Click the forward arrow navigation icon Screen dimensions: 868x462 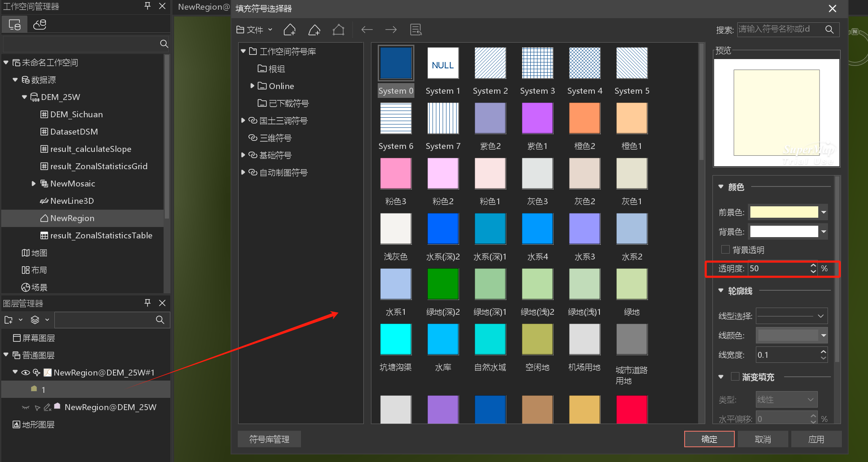tap(391, 30)
